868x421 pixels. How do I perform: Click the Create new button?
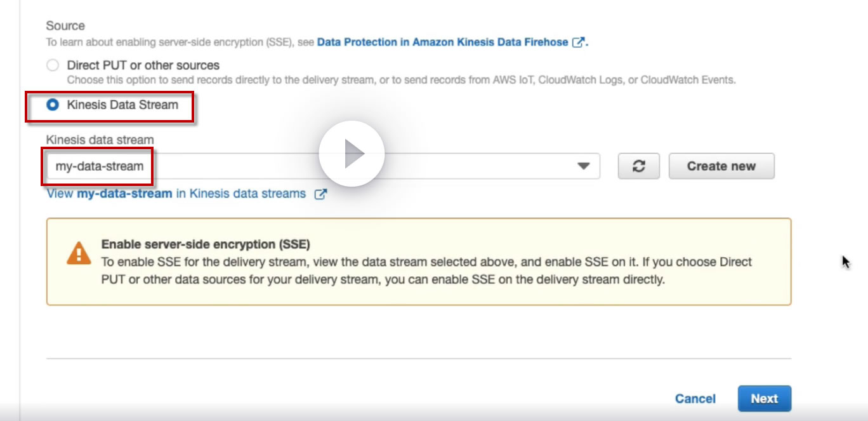pos(721,166)
